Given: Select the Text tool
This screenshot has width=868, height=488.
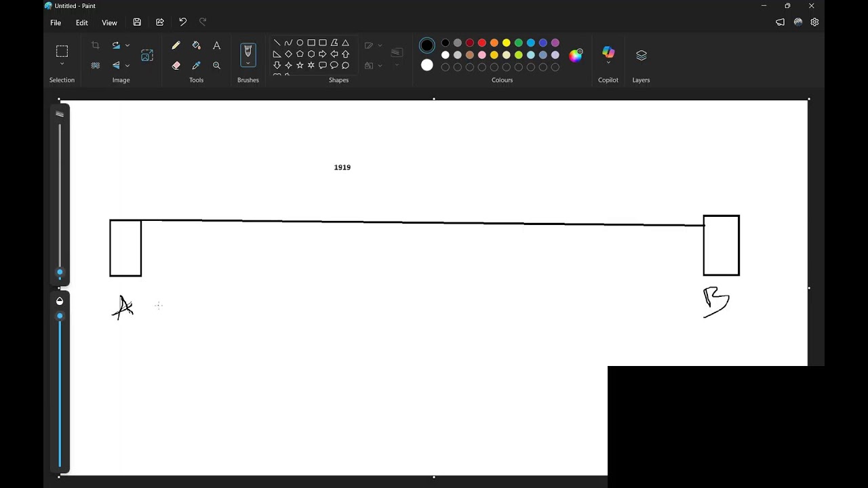Looking at the screenshot, I should click(216, 45).
